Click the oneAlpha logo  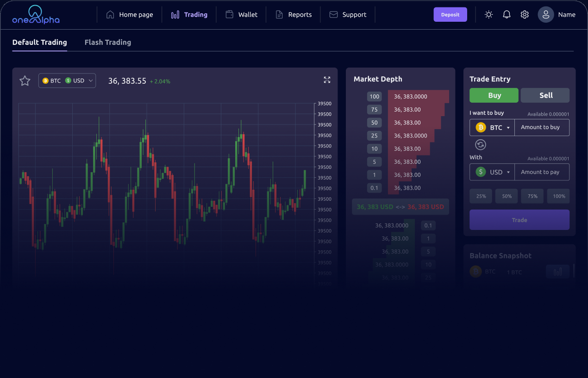click(x=36, y=15)
